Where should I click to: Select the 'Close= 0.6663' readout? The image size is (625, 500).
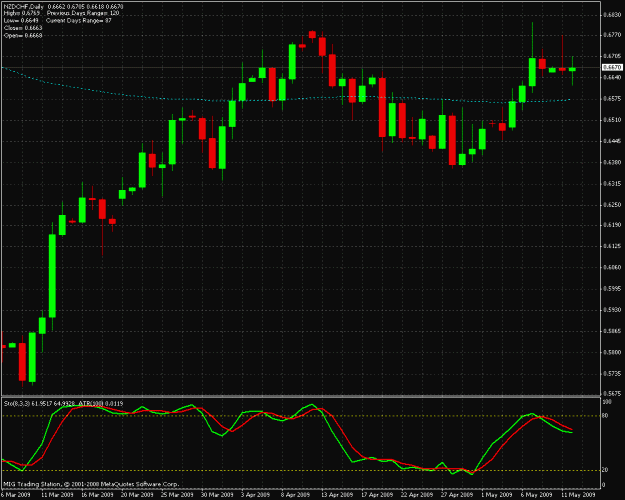point(23,28)
